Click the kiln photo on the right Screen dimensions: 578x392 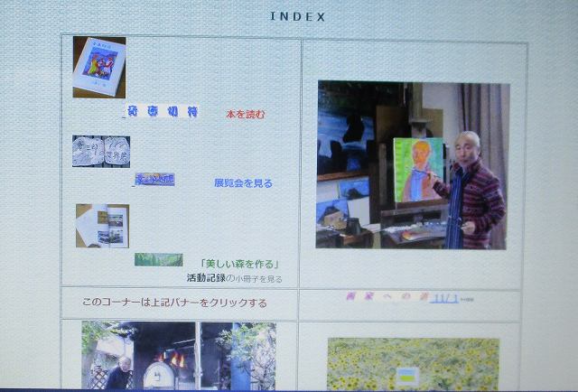238,356
